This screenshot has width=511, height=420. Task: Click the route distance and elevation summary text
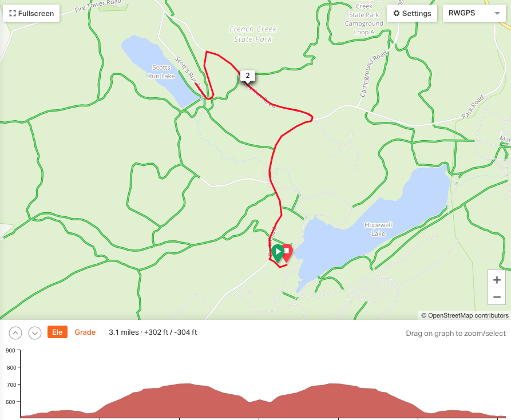153,332
